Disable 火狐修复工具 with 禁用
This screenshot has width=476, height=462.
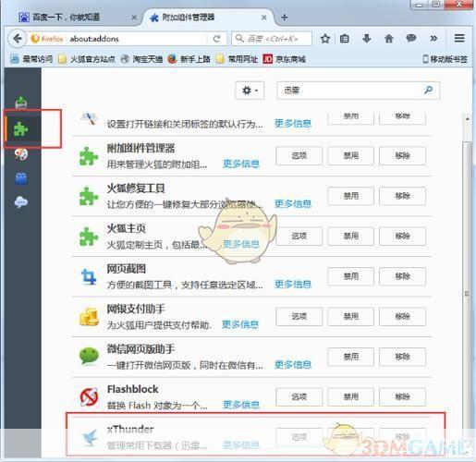coord(351,196)
